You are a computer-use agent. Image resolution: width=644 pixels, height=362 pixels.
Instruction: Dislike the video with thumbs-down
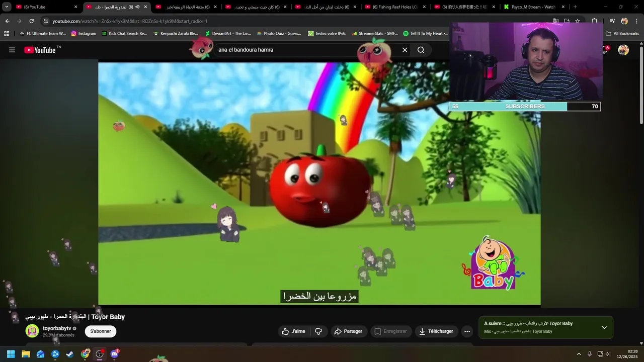318,331
